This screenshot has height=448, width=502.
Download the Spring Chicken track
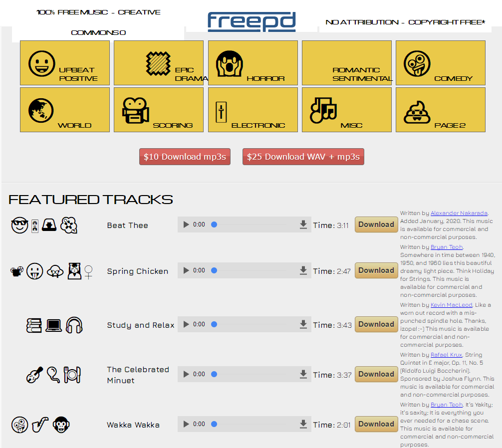(x=376, y=270)
